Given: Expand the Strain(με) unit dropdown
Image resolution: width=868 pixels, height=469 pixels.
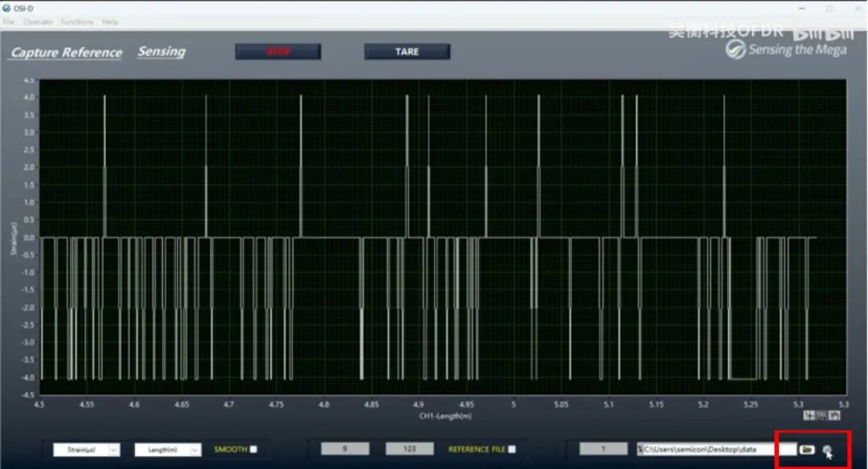Looking at the screenshot, I should pos(113,451).
